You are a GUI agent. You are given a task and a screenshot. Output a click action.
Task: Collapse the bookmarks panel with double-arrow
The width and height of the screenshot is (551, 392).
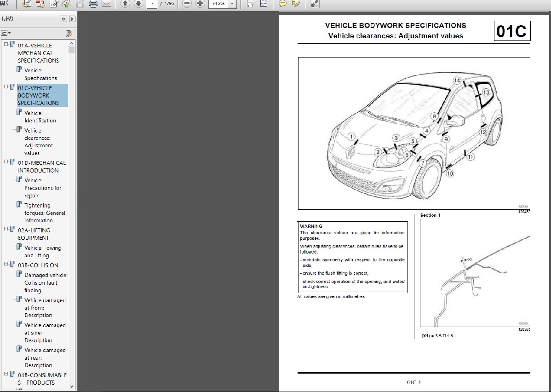[63, 19]
